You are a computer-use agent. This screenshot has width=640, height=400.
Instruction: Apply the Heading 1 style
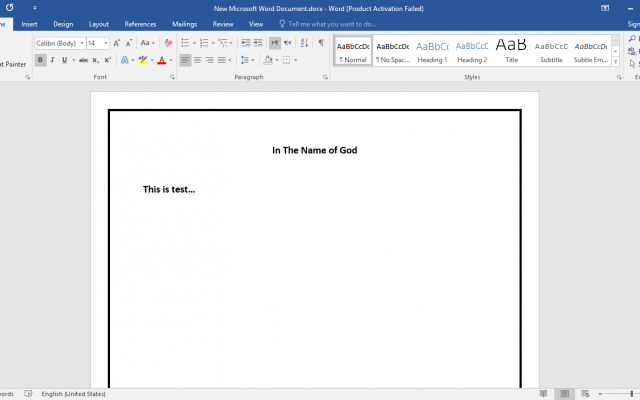coord(432,51)
